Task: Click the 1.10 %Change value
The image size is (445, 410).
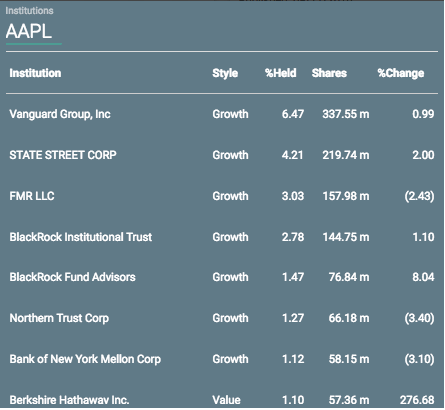Action: point(423,237)
